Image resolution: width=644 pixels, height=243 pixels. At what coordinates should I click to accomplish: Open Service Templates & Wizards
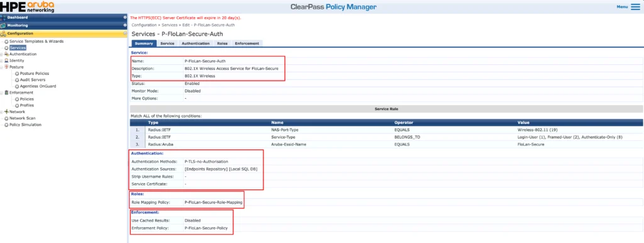pos(36,42)
